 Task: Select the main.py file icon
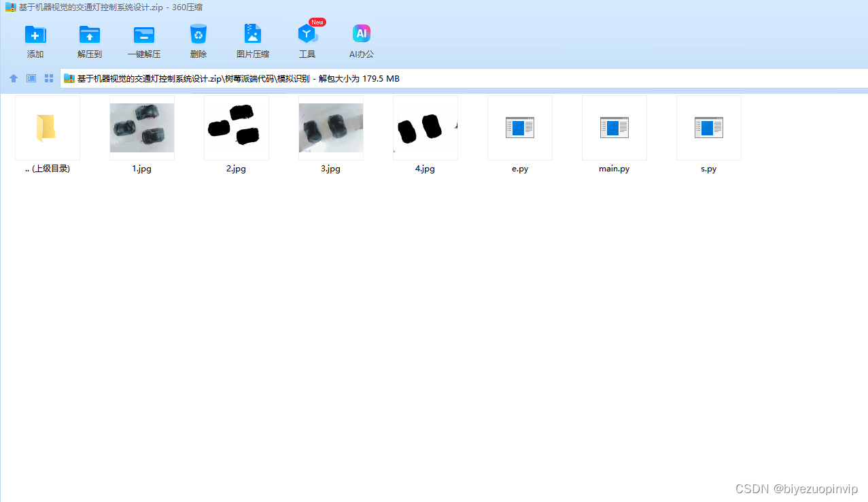(x=614, y=127)
